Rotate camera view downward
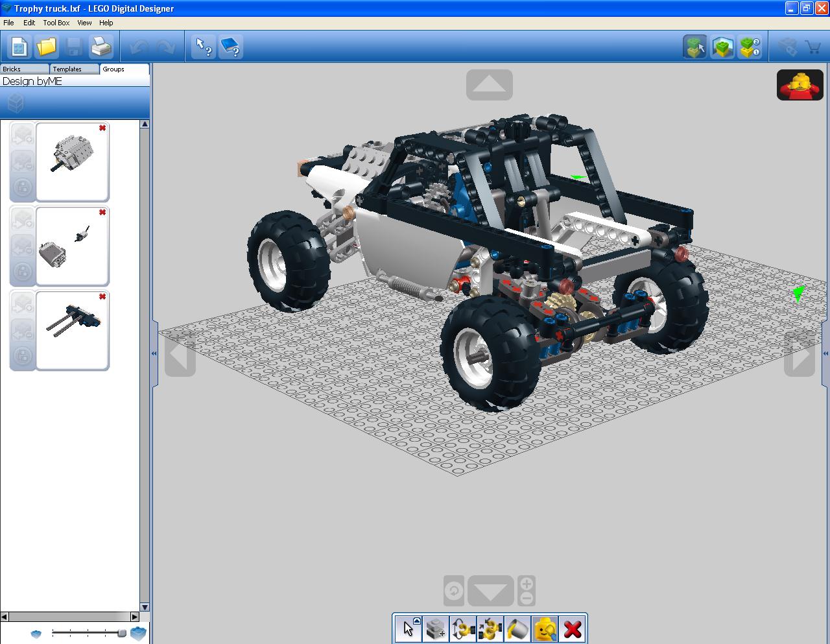 490,591
